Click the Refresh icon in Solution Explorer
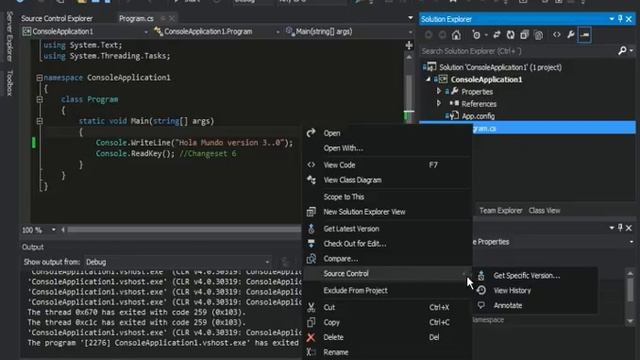This screenshot has width=640, height=360. pos(511,35)
